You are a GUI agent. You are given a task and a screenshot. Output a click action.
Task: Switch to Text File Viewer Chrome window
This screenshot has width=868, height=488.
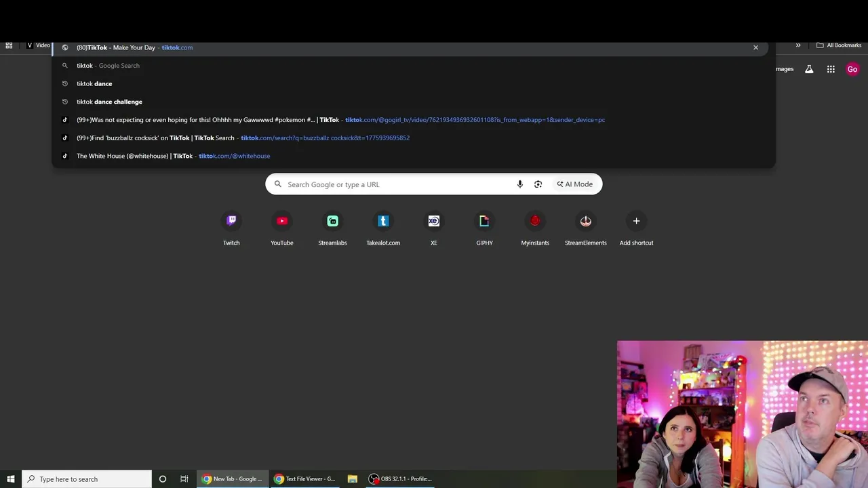pyautogui.click(x=305, y=479)
